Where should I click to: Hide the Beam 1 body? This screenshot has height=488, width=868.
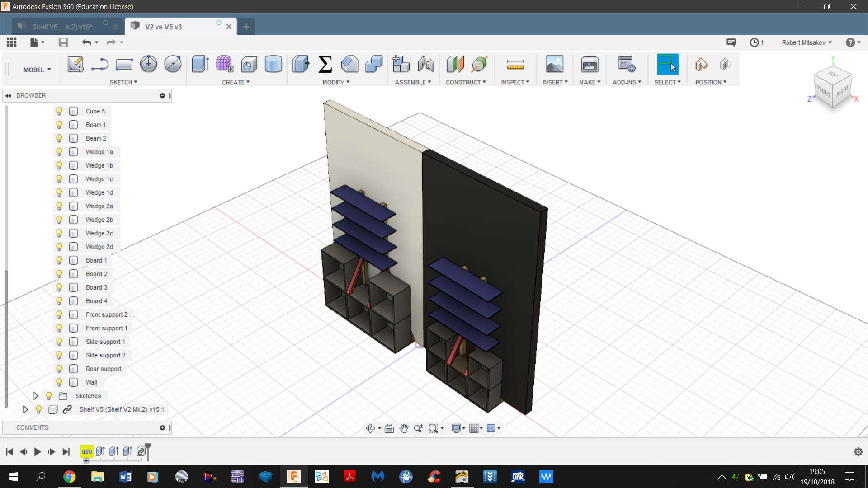click(59, 125)
